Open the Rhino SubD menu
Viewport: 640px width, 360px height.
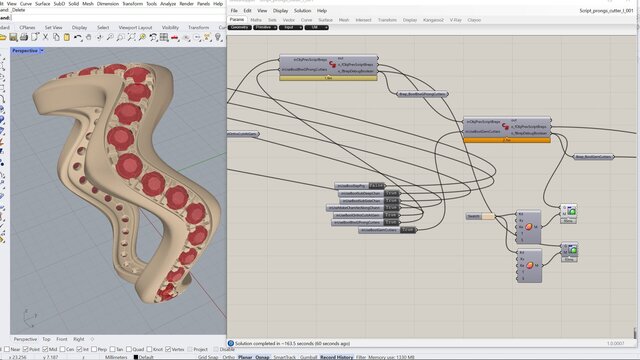point(59,4)
